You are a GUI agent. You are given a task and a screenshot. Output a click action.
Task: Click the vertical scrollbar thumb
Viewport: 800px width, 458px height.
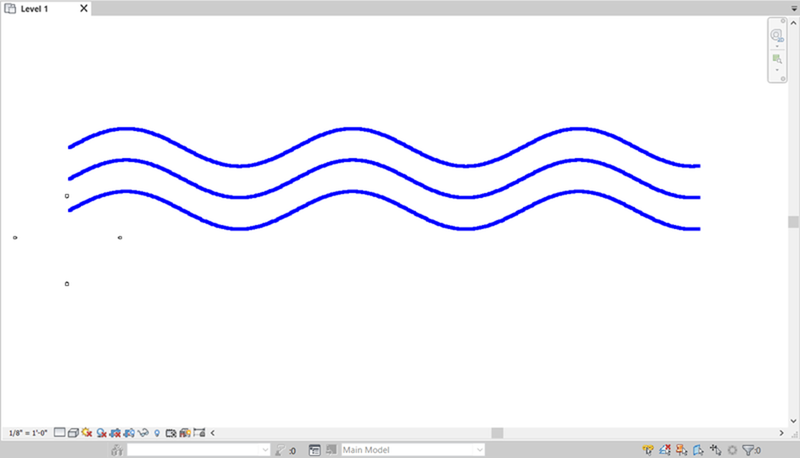pos(793,222)
